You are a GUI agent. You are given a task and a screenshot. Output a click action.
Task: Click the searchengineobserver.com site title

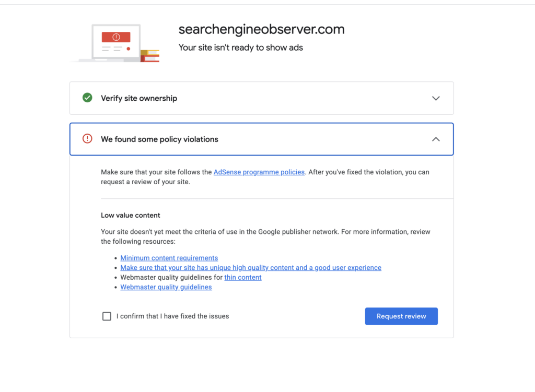tap(261, 29)
